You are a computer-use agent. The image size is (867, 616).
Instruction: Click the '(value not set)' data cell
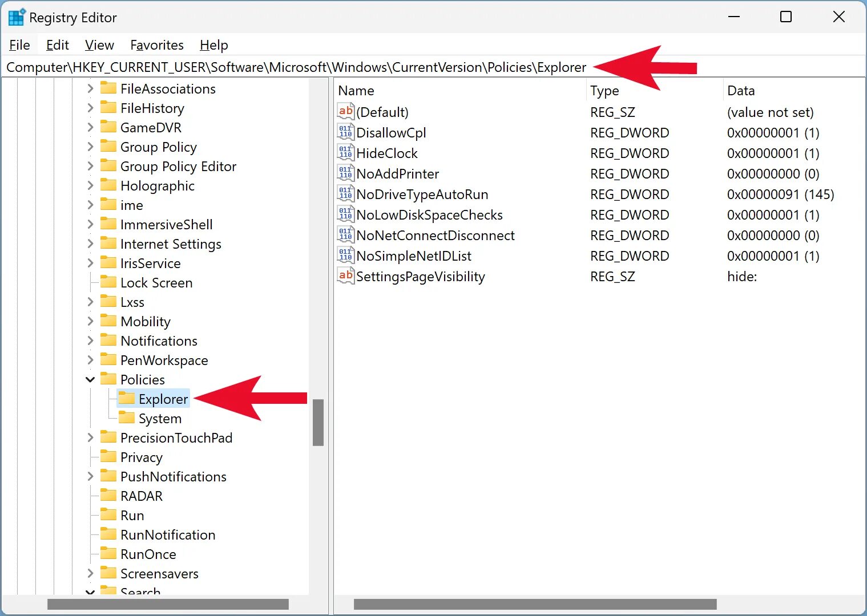[771, 112]
